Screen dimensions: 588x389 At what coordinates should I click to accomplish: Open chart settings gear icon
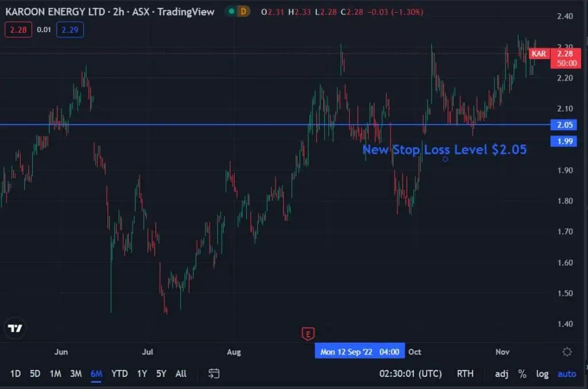pos(567,352)
